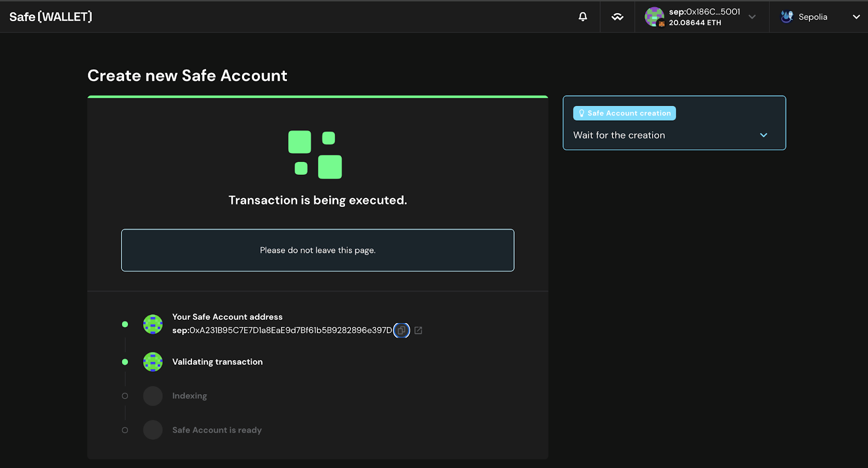
Task: Click the 'Please do not leave this page' notice
Action: coord(317,250)
